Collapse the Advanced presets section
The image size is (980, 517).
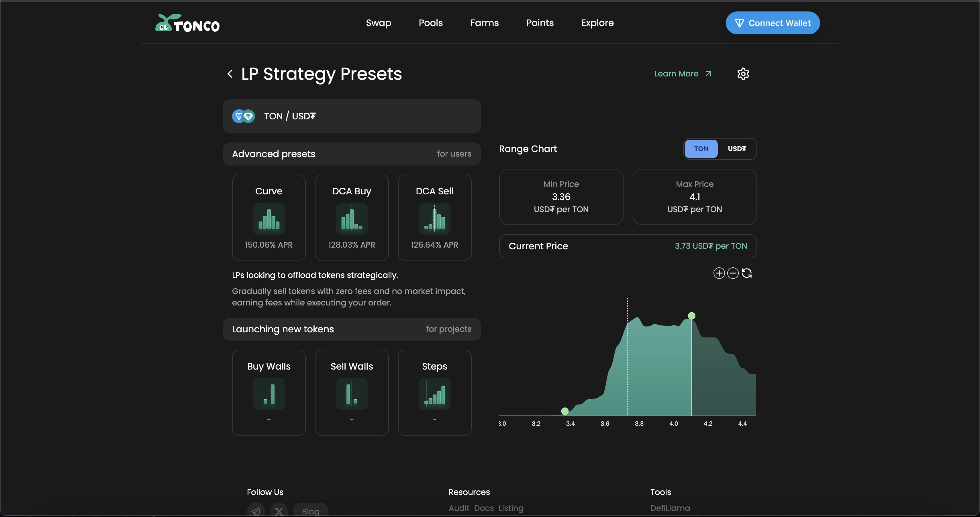pos(352,154)
